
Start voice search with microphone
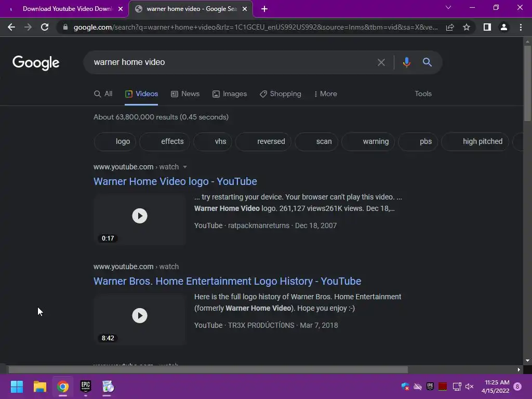coord(406,62)
